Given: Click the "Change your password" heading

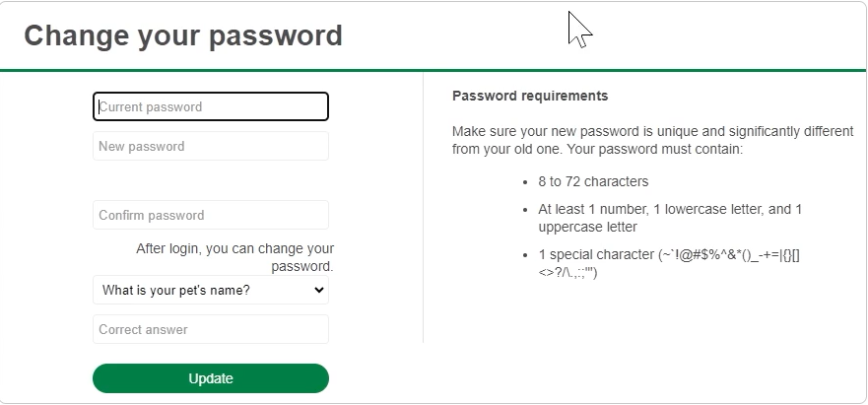Looking at the screenshot, I should 183,34.
